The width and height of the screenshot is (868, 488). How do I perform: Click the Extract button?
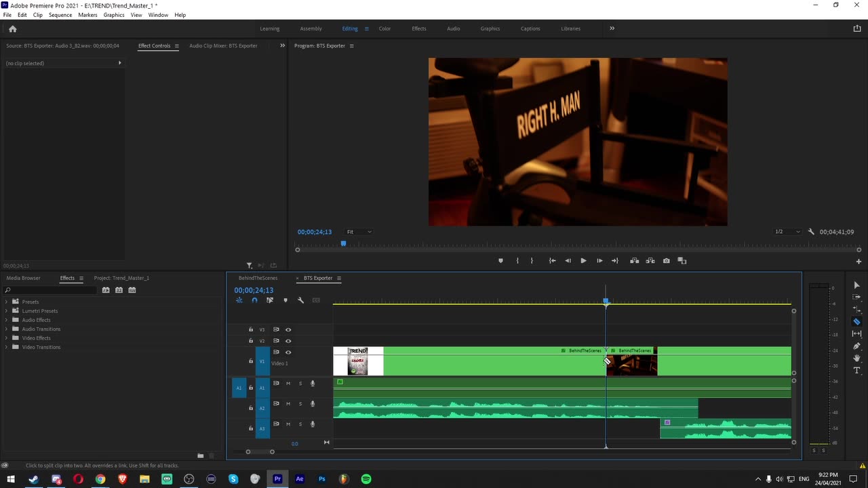pyautogui.click(x=650, y=261)
